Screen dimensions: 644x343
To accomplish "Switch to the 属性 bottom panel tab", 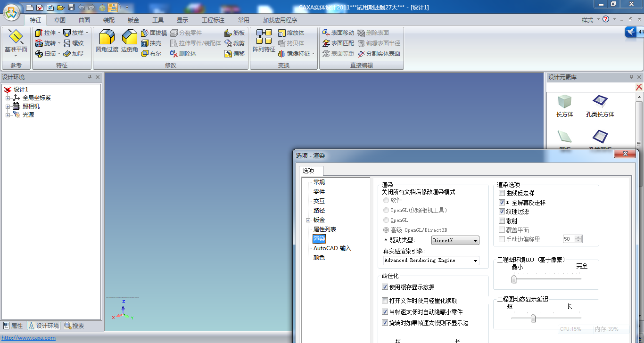I will [x=13, y=326].
